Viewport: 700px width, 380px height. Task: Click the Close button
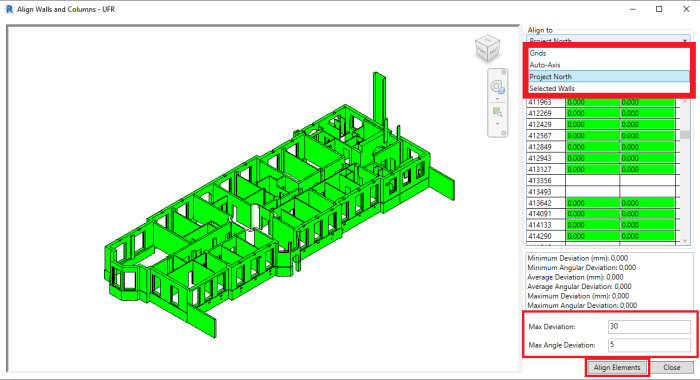pos(671,367)
